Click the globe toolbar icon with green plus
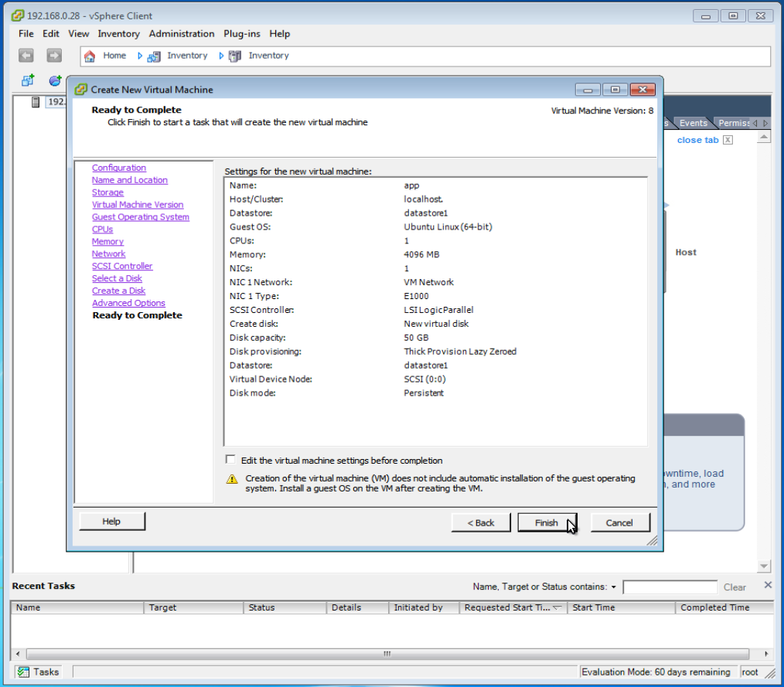Image resolution: width=784 pixels, height=687 pixels. (x=55, y=80)
